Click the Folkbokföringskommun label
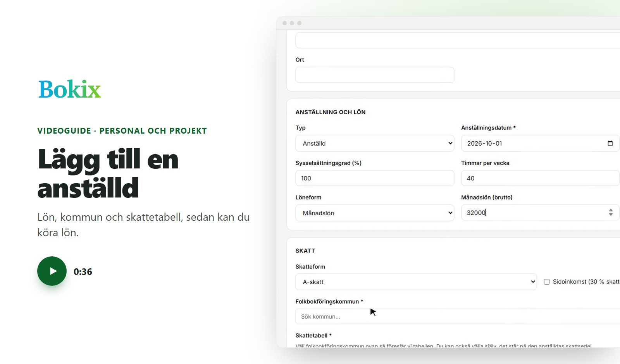Screen dimensions: 620x364 click(x=329, y=302)
